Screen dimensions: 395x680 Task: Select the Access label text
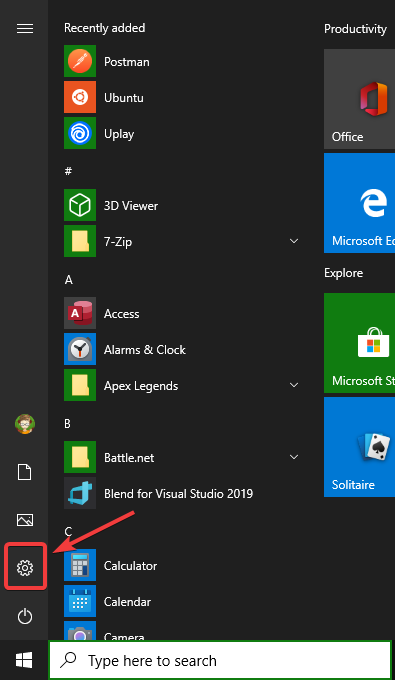(121, 314)
